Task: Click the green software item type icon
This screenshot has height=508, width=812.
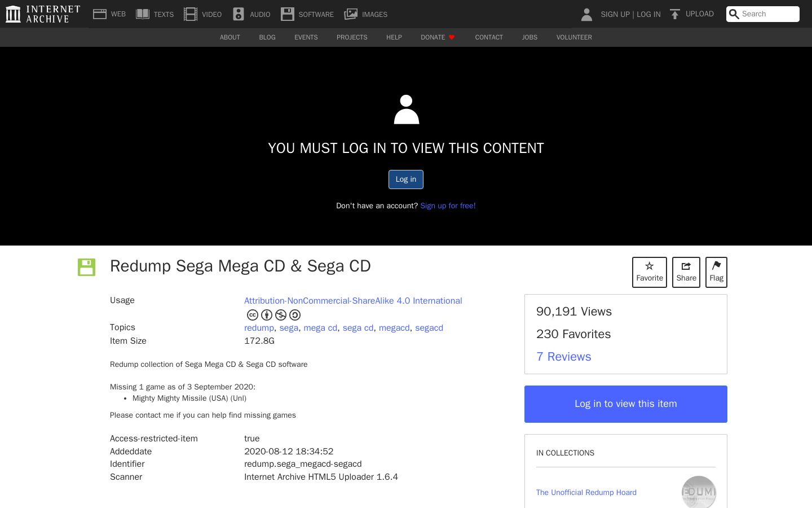Action: click(86, 267)
